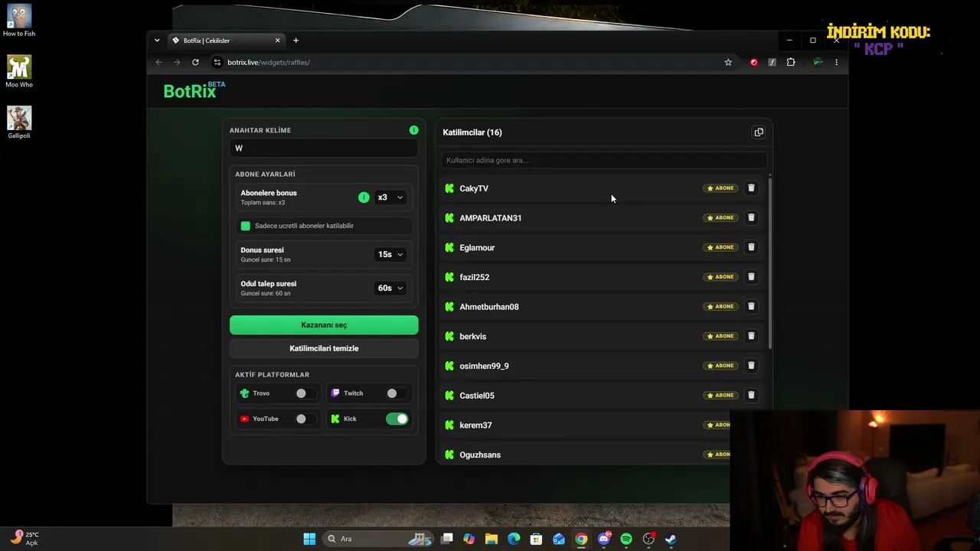Open Chrome three-dot menu
The image size is (980, 551).
point(836,62)
